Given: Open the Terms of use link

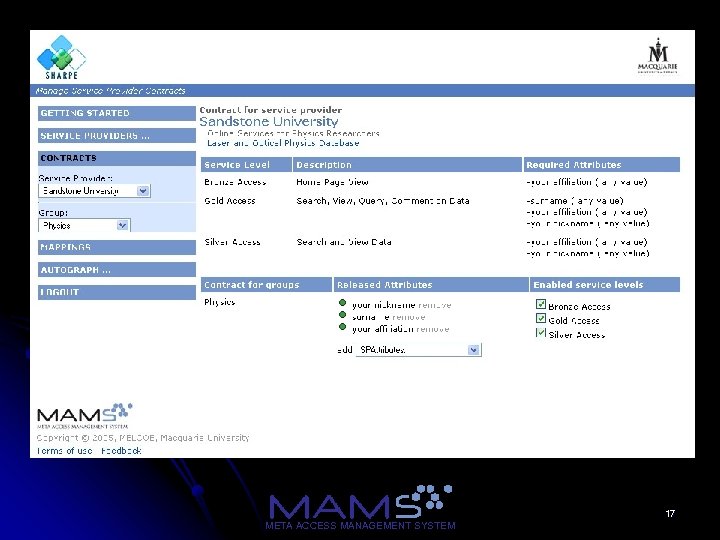Looking at the screenshot, I should click(x=64, y=451).
